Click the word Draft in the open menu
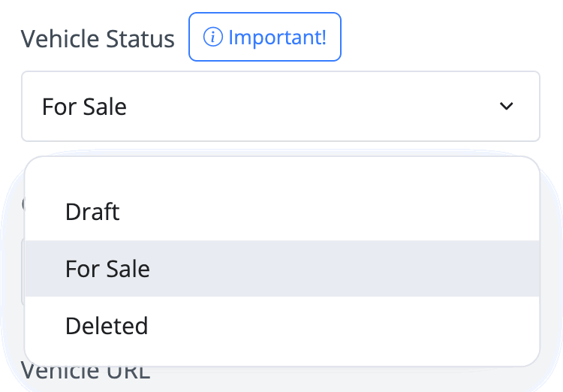 [92, 212]
